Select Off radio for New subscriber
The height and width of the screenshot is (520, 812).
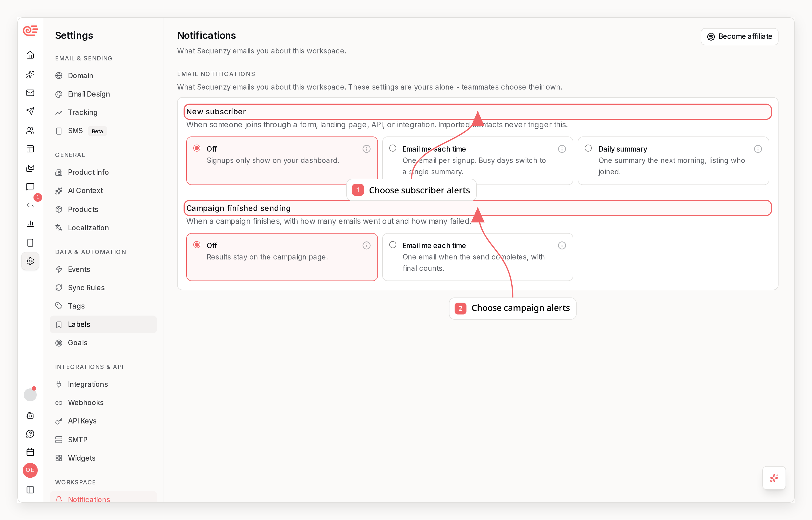coord(197,148)
